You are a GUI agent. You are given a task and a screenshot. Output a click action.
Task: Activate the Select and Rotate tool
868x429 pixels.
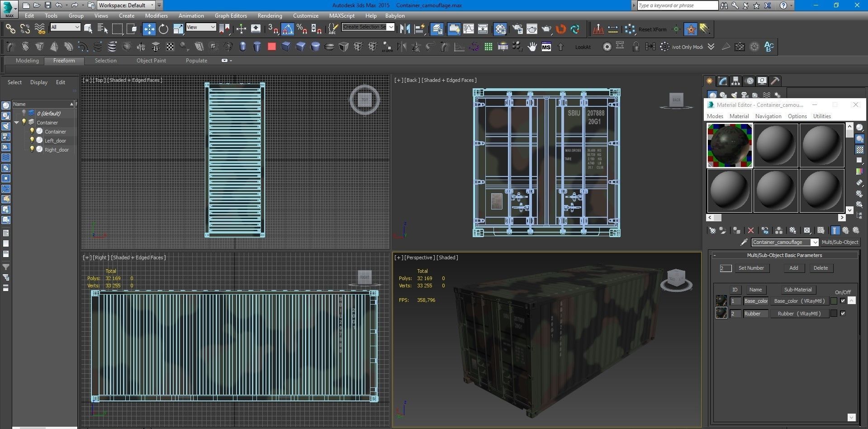163,29
